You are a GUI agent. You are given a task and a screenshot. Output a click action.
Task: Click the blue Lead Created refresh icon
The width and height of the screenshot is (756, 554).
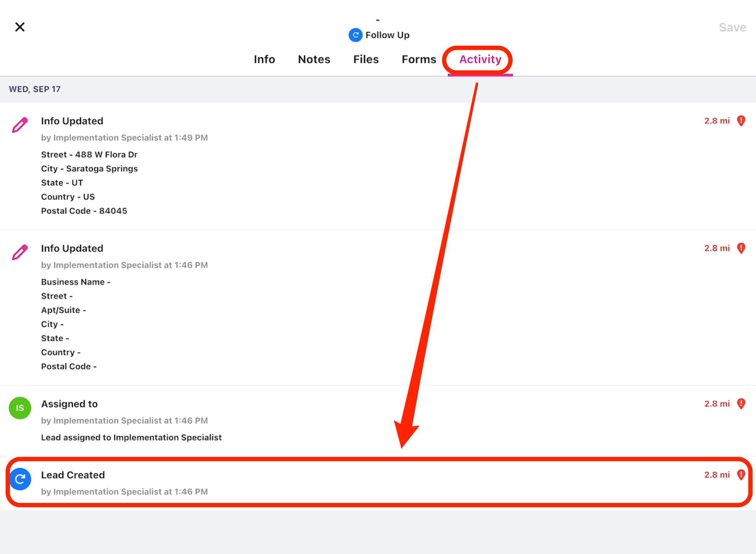click(x=20, y=479)
